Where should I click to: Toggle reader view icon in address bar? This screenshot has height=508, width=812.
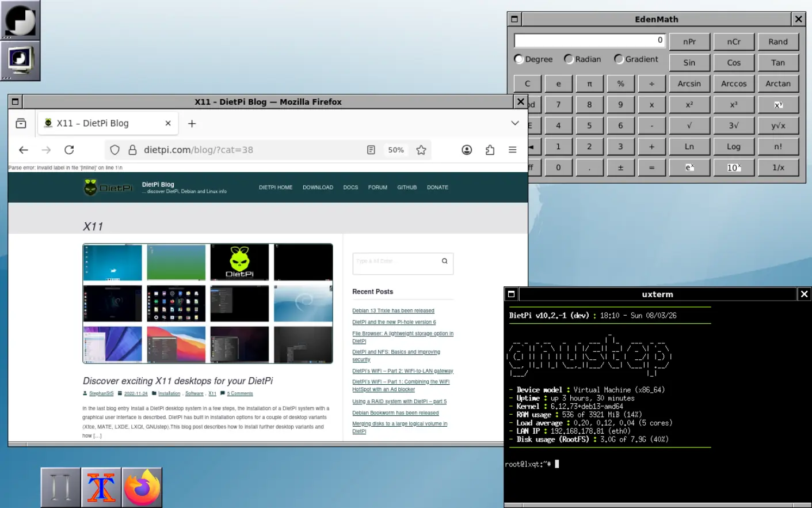[x=371, y=150]
